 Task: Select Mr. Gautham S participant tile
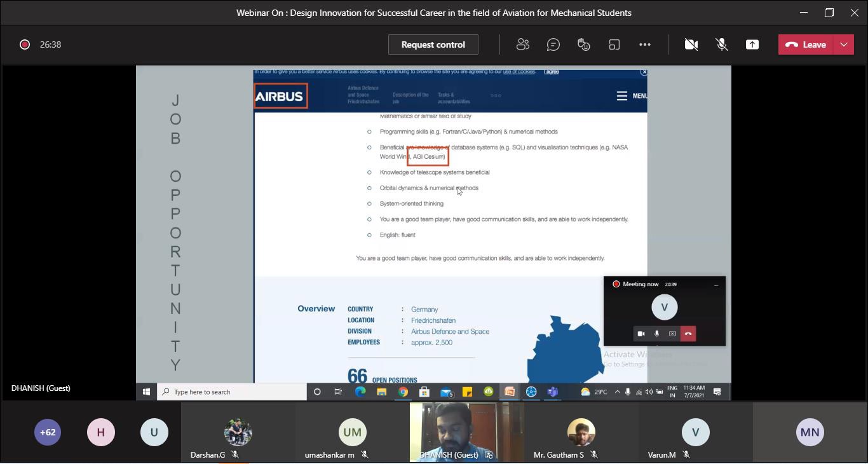(x=581, y=432)
